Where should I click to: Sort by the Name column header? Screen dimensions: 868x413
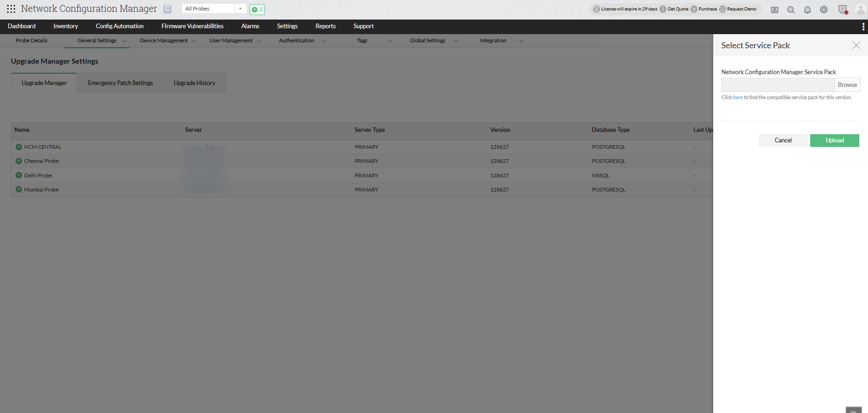point(22,130)
